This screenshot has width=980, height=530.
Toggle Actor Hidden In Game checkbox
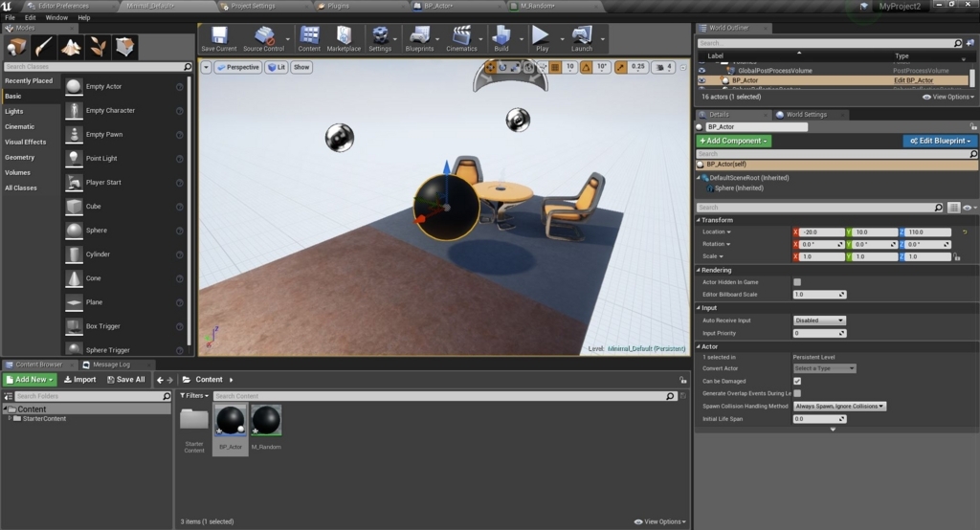[x=797, y=282]
